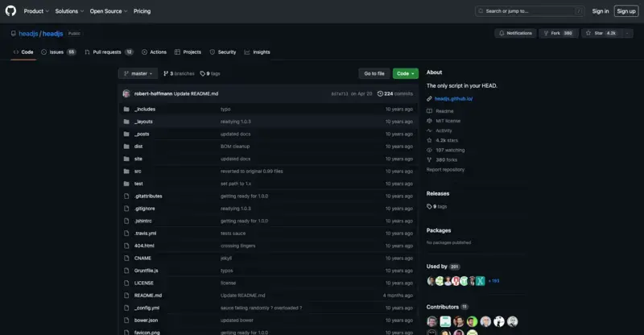The image size is (644, 335).
Task: Click the 380 forks link in About
Action: click(x=447, y=160)
